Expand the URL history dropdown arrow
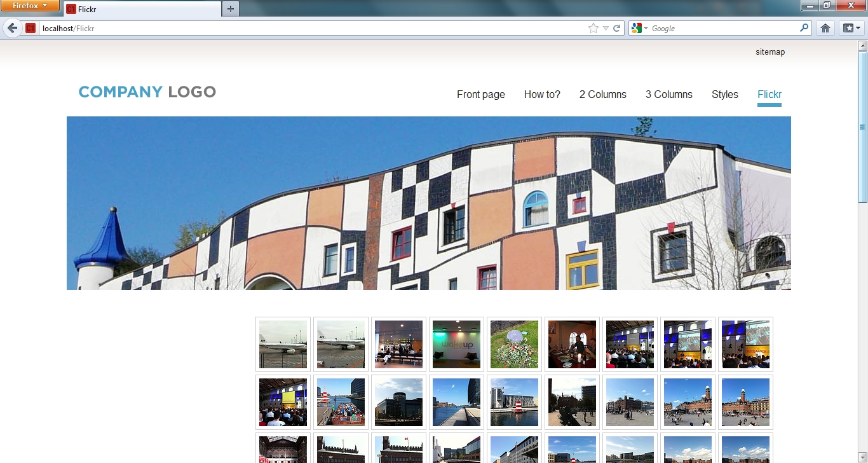This screenshot has width=868, height=463. coord(606,28)
